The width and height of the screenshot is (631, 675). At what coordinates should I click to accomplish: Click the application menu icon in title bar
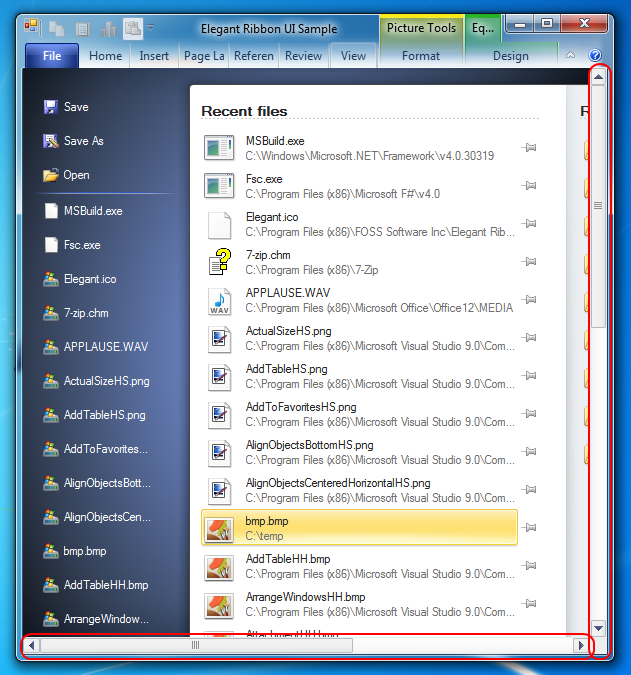(31, 27)
